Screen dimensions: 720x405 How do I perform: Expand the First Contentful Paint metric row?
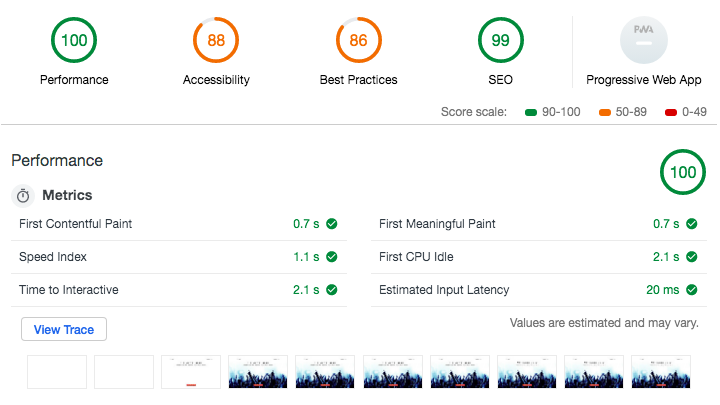179,224
